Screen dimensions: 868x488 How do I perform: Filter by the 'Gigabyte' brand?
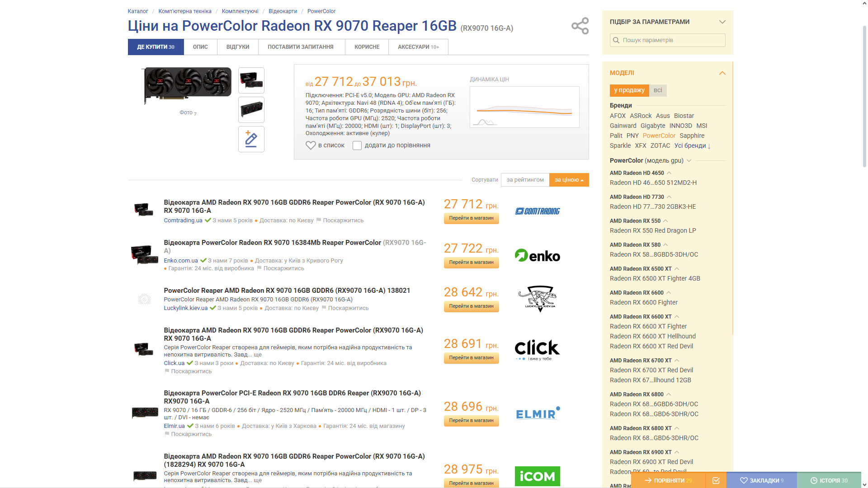653,126
